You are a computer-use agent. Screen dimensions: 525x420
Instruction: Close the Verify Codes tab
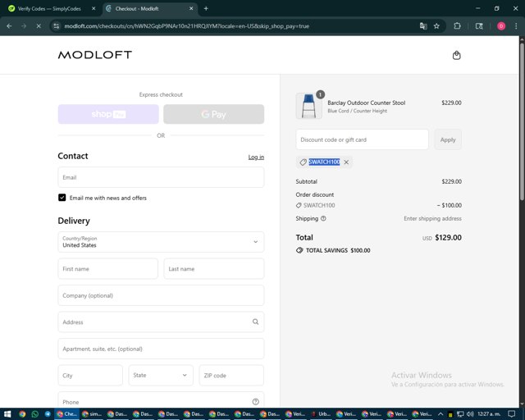click(94, 9)
